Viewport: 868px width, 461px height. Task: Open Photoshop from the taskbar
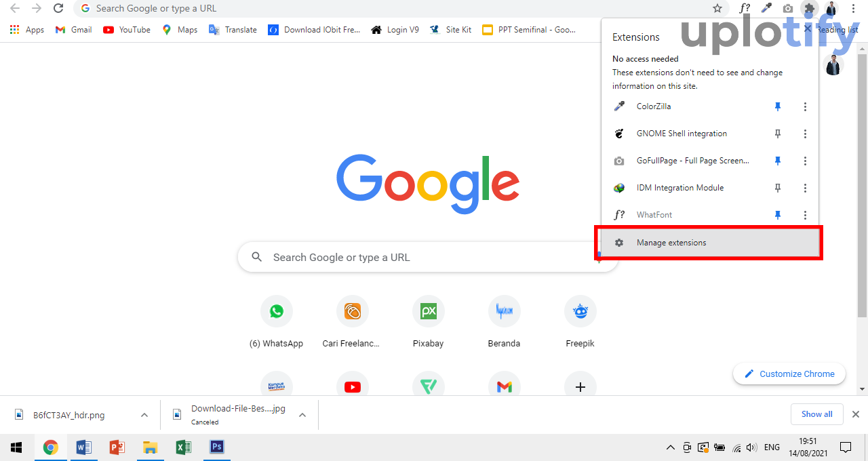[217, 447]
